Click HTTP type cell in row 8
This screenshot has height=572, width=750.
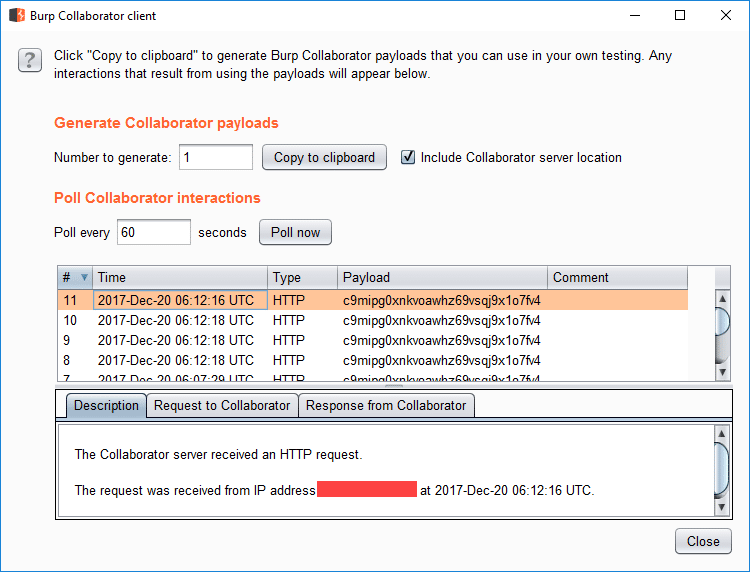click(x=302, y=361)
